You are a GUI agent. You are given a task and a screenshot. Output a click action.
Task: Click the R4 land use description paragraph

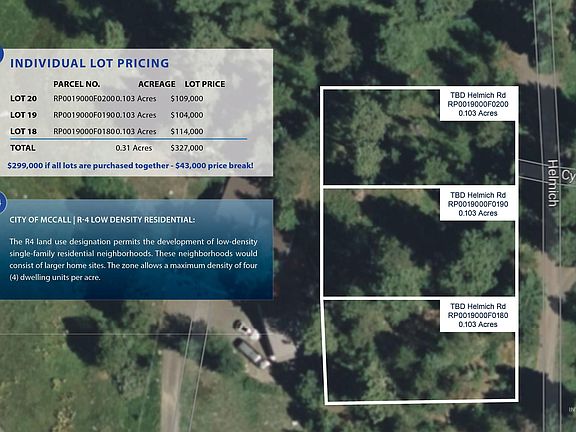pyautogui.click(x=133, y=259)
